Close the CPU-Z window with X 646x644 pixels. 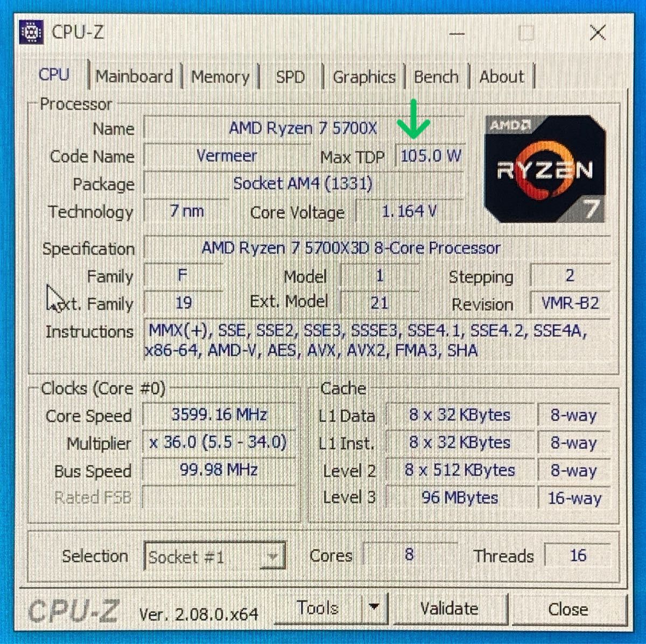tap(598, 33)
